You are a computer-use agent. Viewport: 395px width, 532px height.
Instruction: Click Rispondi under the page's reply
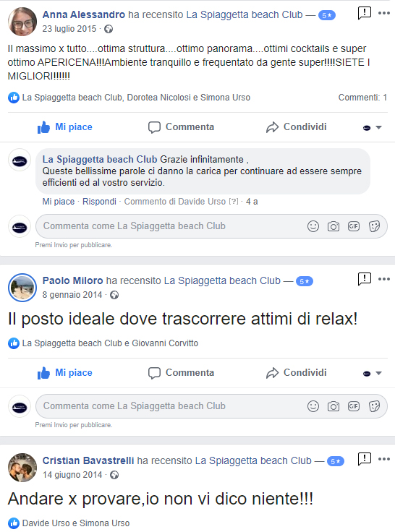(99, 202)
